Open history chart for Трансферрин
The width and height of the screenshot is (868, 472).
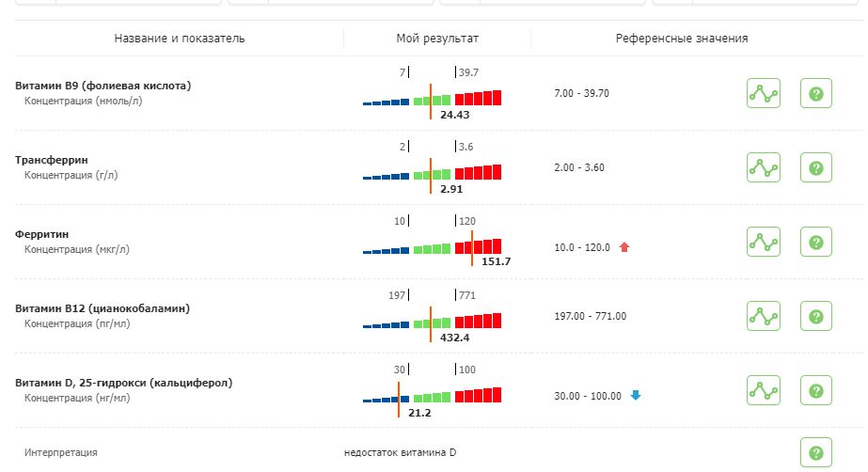point(764,168)
